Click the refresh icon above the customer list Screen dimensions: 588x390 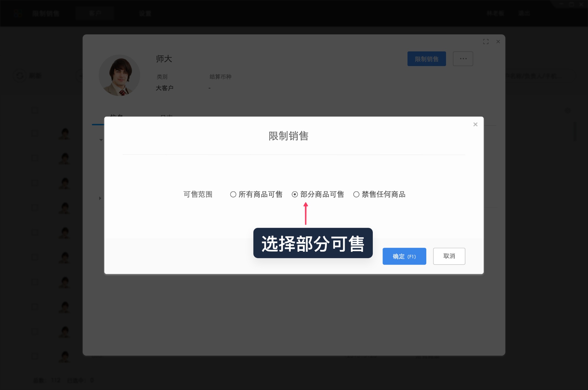pyautogui.click(x=20, y=76)
